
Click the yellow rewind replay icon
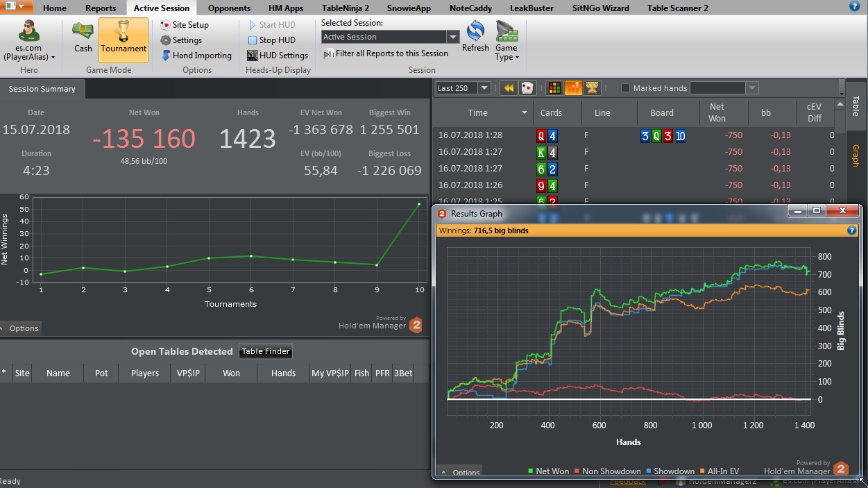click(509, 88)
